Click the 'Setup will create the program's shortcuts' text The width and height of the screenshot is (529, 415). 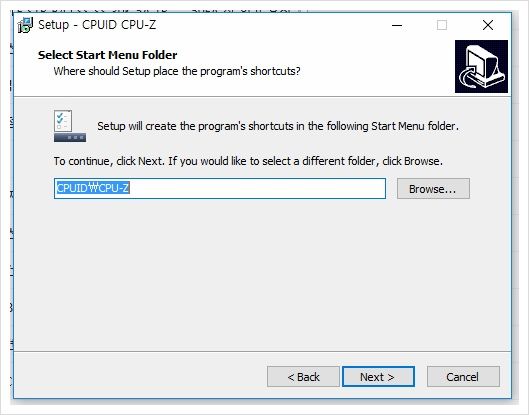tap(278, 126)
